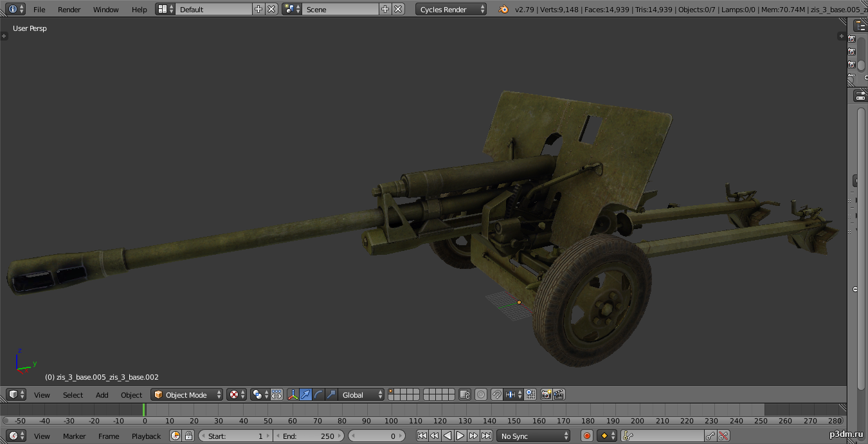Enable the rotate manipulator

click(319, 394)
